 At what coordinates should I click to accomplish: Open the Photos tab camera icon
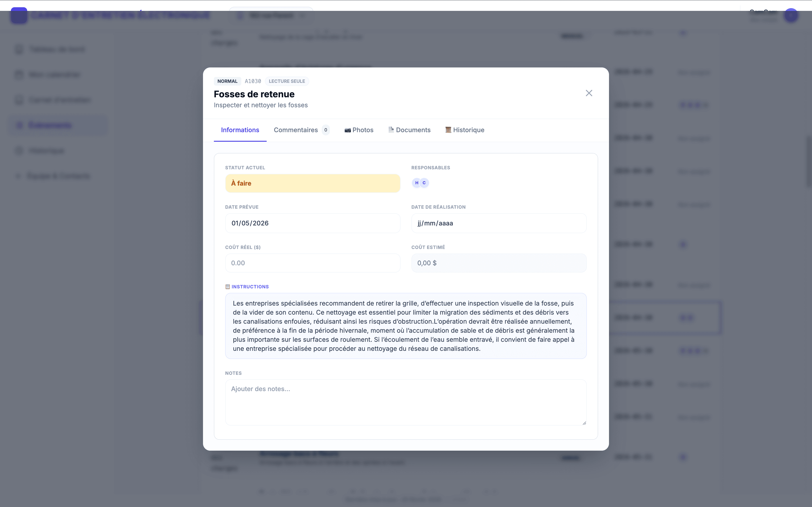348,130
